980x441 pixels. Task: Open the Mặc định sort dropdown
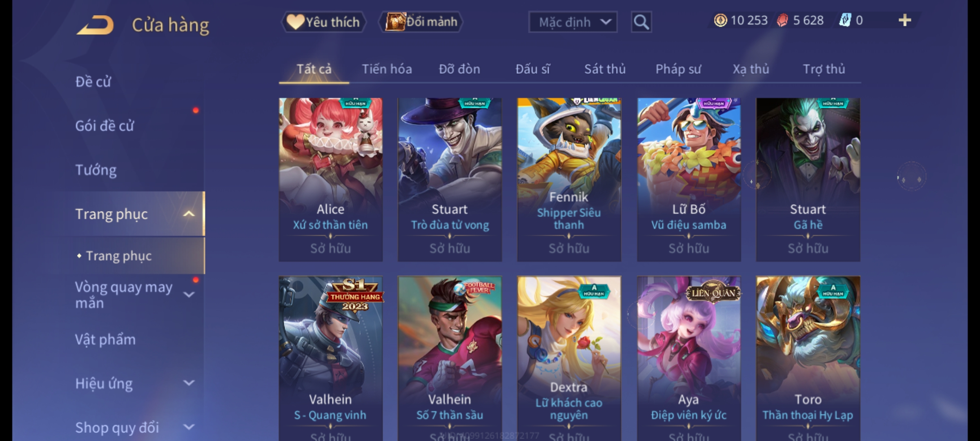tap(573, 22)
